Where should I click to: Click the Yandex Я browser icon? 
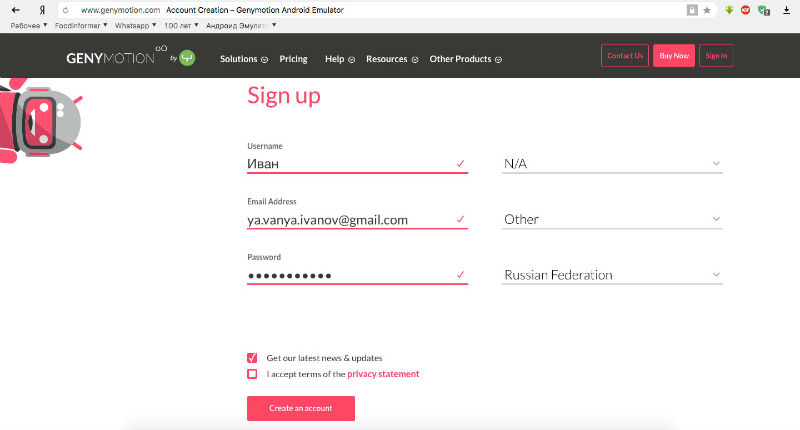(x=41, y=10)
